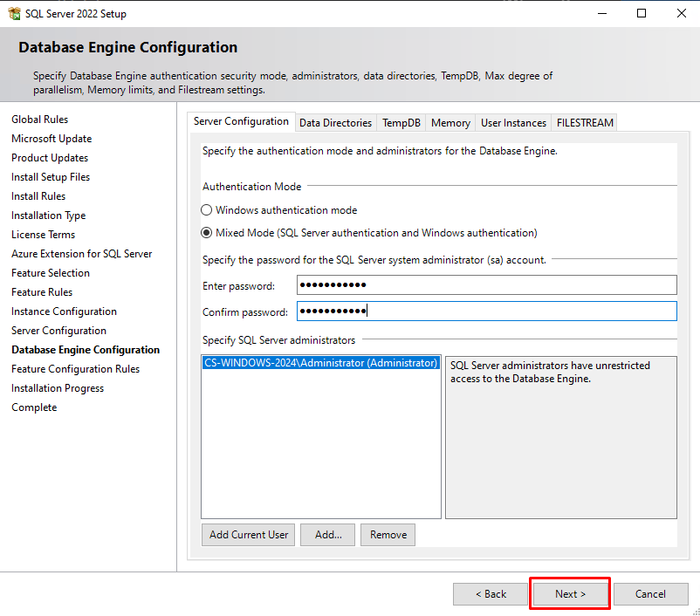Click the Confirm password field
Screen dimensions: 700x616
point(486,311)
